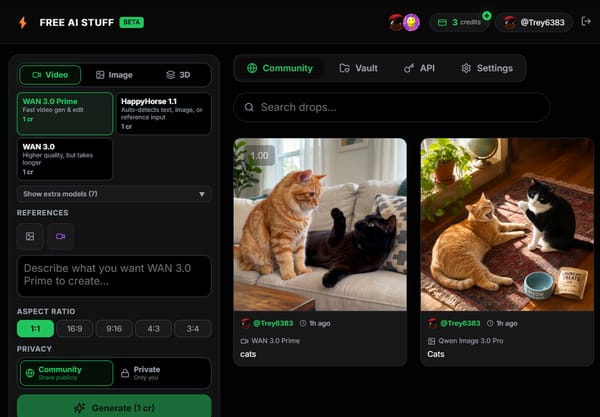
Task: Choose 1:1 aspect ratio
Action: [35, 329]
